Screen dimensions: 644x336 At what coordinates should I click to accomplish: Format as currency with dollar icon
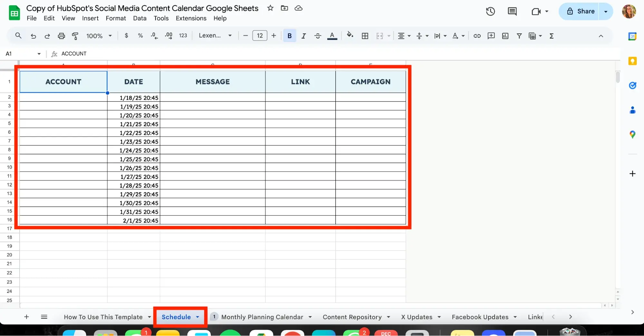click(x=126, y=36)
